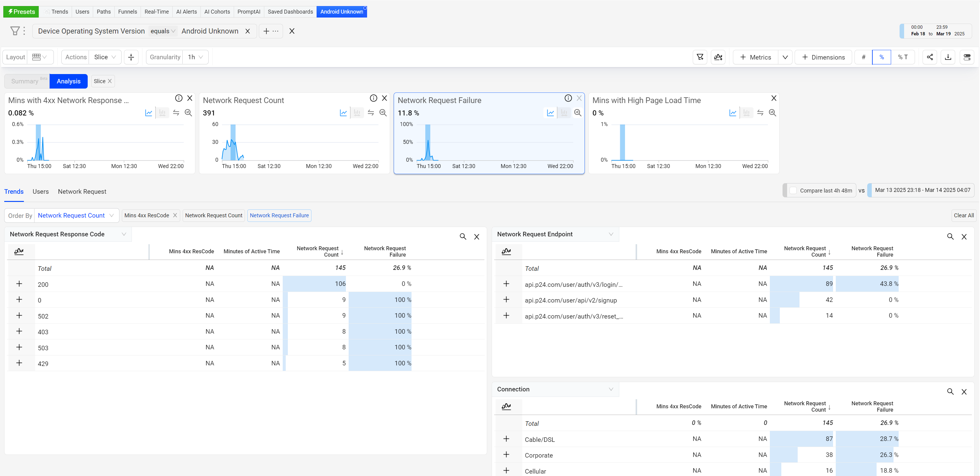The width and height of the screenshot is (980, 476).
Task: Open the Network Request Endpoint dimension dropdown
Action: pyautogui.click(x=555, y=234)
